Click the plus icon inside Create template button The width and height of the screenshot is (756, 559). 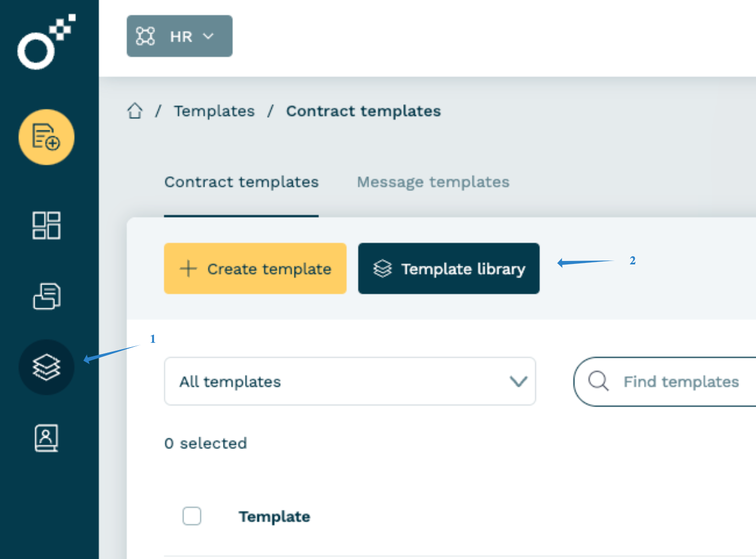coord(188,268)
